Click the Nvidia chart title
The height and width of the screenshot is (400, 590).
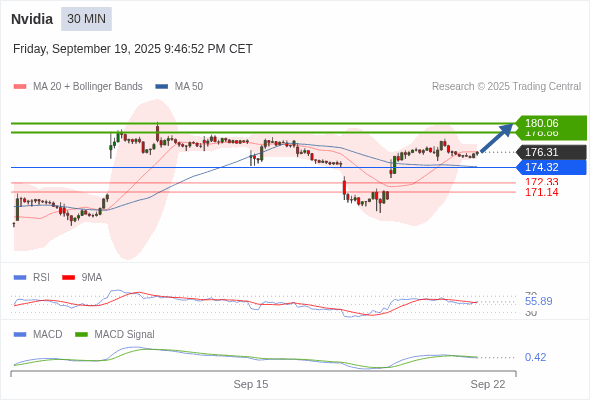click(32, 19)
